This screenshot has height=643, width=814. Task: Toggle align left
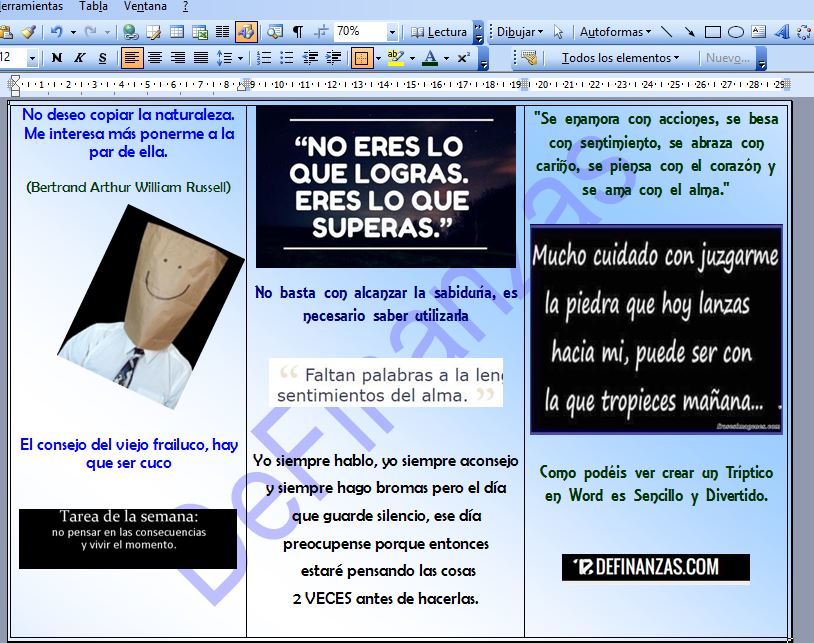click(x=132, y=58)
